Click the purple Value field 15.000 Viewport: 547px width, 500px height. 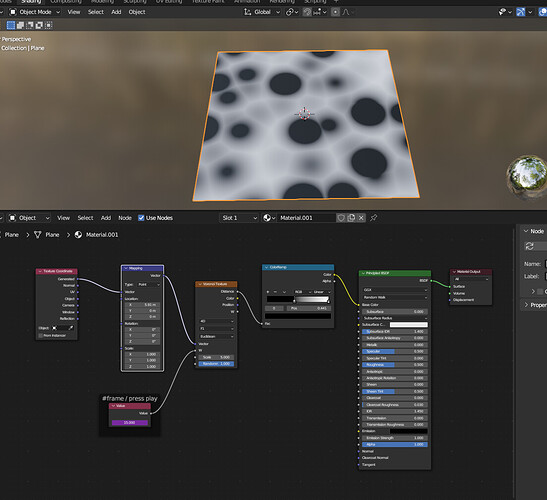coord(130,423)
